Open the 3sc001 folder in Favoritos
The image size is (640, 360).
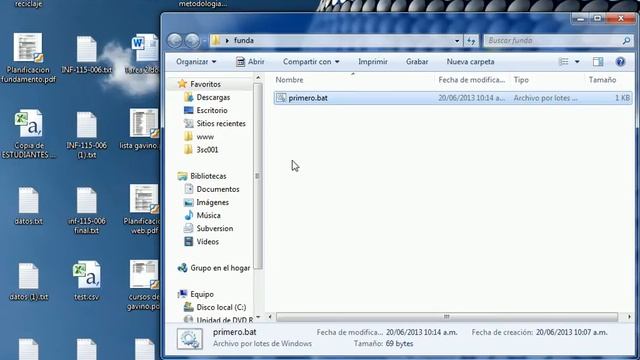[x=207, y=150]
